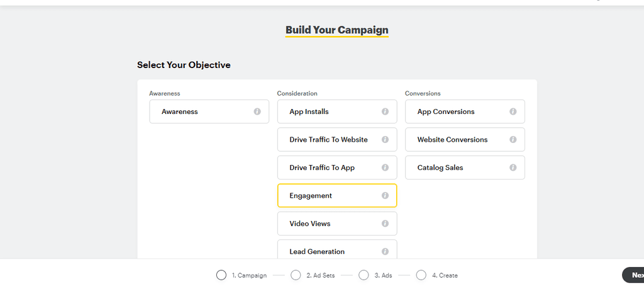Click the Lead Generation info icon
The height and width of the screenshot is (286, 644).
click(x=385, y=251)
